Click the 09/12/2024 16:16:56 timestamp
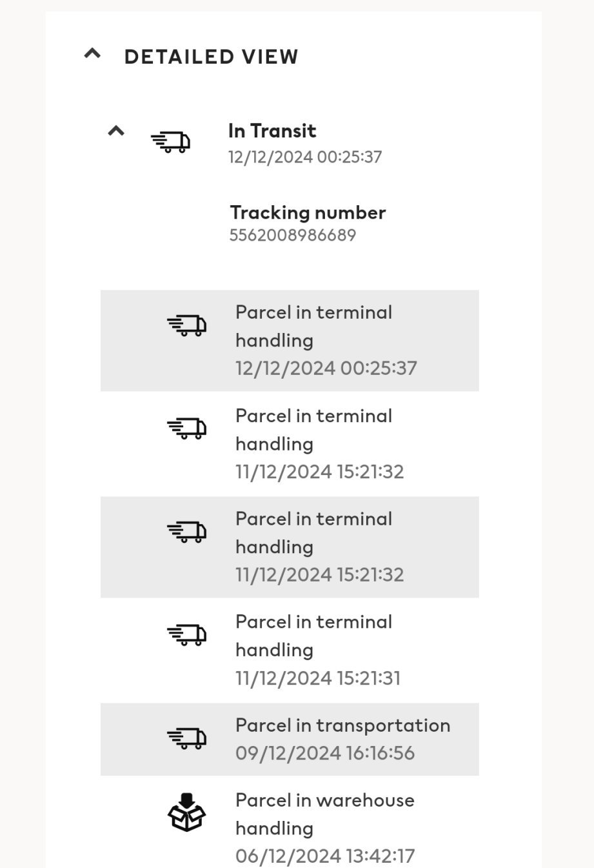The image size is (594, 868). (x=324, y=753)
